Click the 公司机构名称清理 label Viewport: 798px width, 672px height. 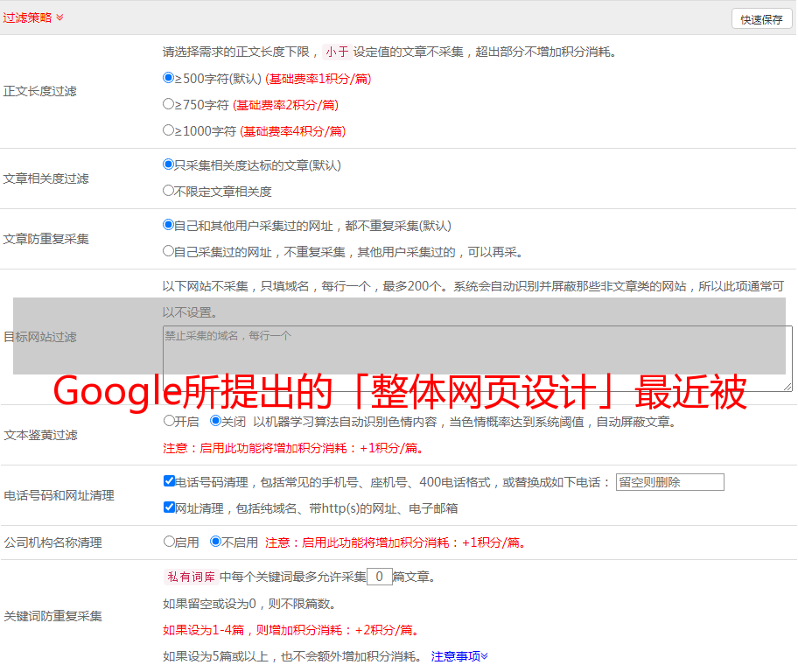[x=52, y=542]
